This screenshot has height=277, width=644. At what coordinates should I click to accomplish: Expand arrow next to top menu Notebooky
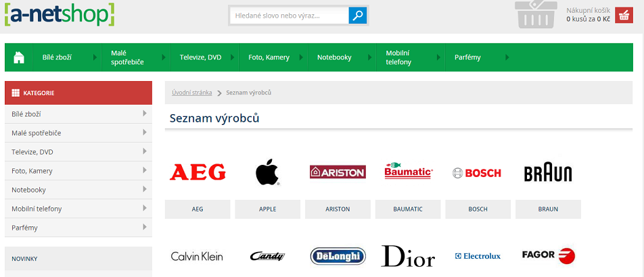pos(371,57)
